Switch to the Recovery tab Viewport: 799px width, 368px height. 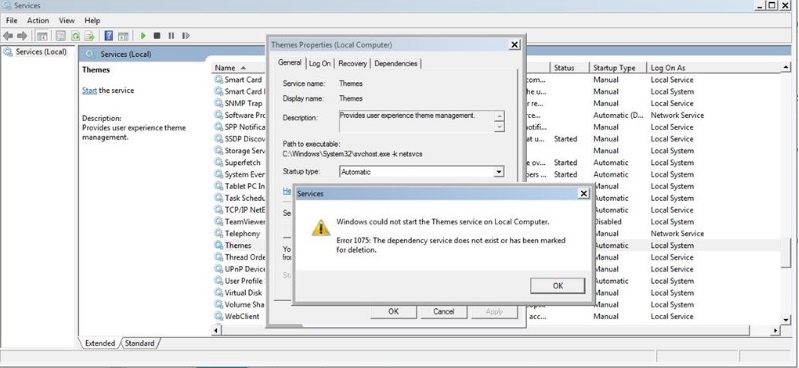click(353, 64)
